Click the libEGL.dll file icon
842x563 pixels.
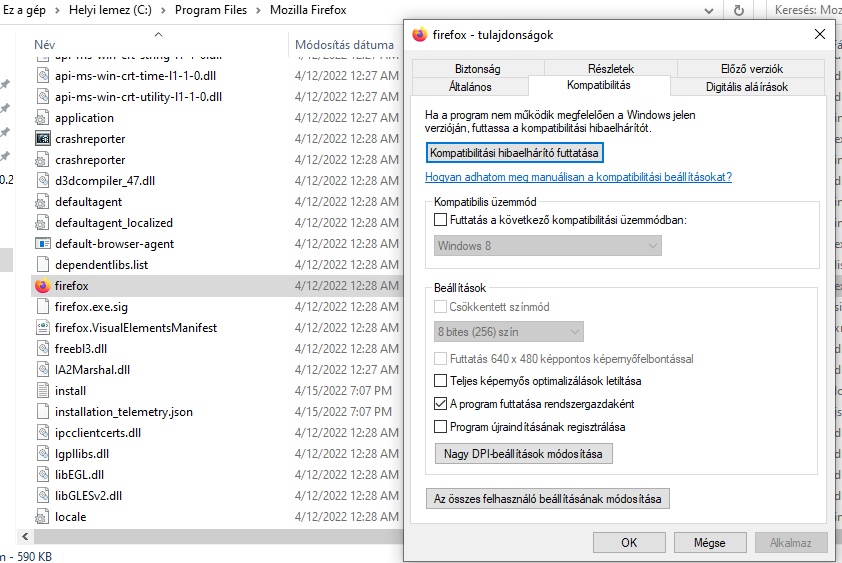(43, 474)
